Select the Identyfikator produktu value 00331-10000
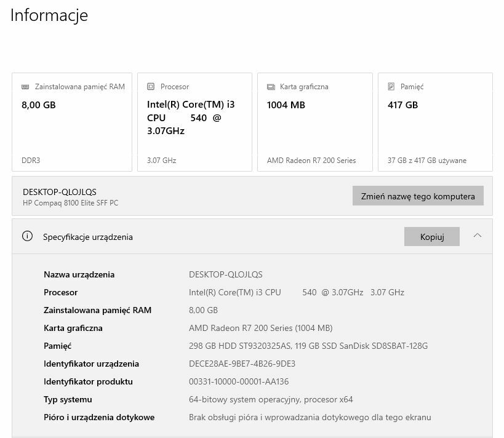504x438 pixels. point(238,381)
